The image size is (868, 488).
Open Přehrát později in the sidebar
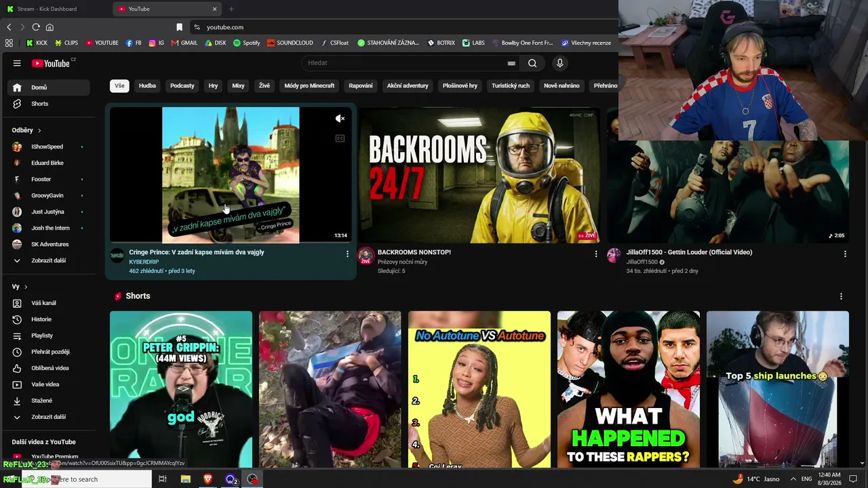49,352
